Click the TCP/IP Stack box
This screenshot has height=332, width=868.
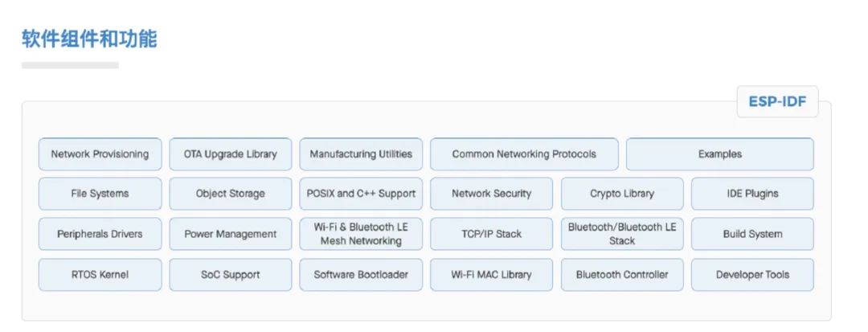point(492,234)
